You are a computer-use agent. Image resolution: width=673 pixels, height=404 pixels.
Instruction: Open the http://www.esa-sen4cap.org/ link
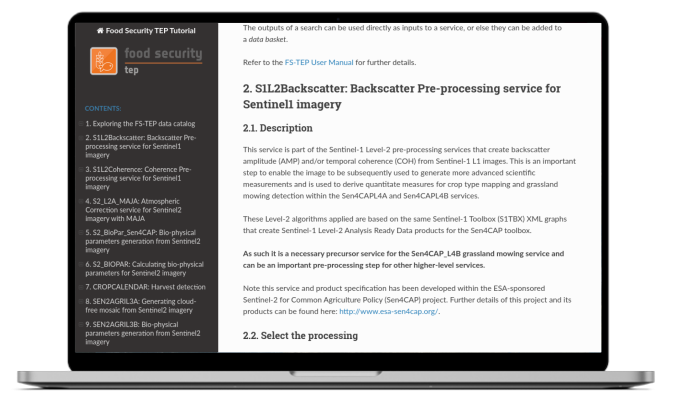click(x=388, y=311)
